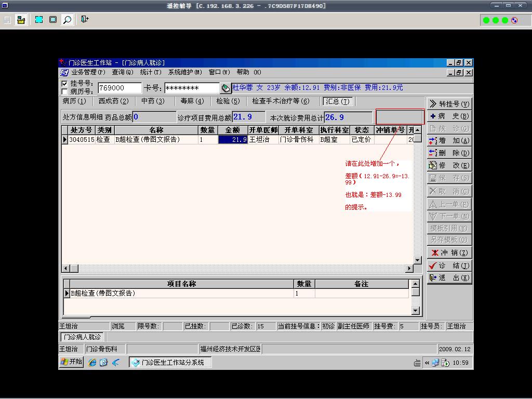
Task: Click the keyboard icon in system tray
Action: [x=417, y=363]
